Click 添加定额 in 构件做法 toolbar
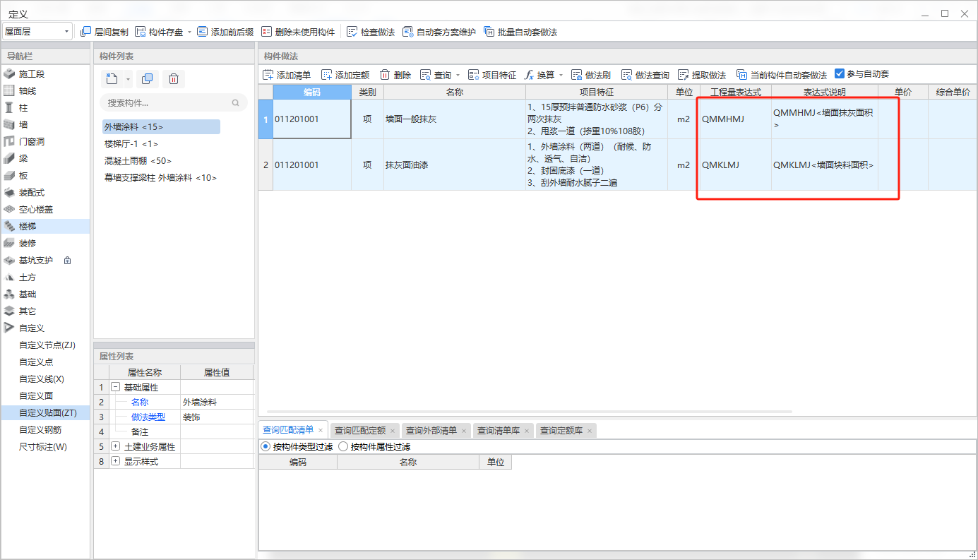The height and width of the screenshot is (560, 978). coord(345,74)
